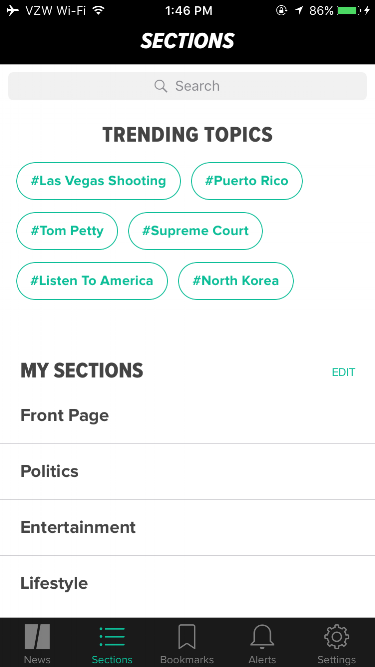Open the Front Page section
Viewport: 375px width, 667px height.
coord(188,416)
